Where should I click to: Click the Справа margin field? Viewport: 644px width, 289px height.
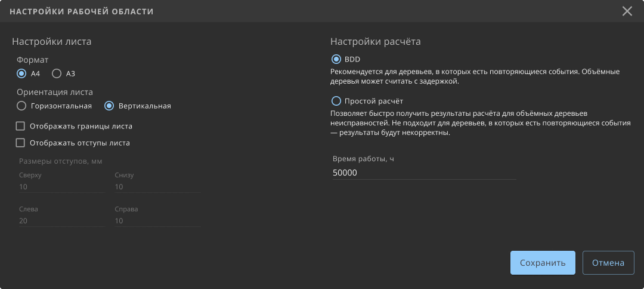point(157,221)
